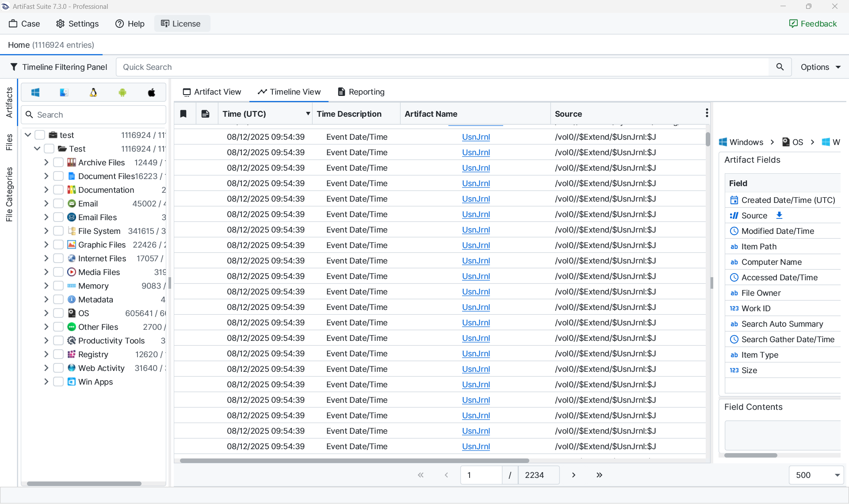Switch to the Artifact View tab
This screenshot has width=849, height=504.
[212, 92]
